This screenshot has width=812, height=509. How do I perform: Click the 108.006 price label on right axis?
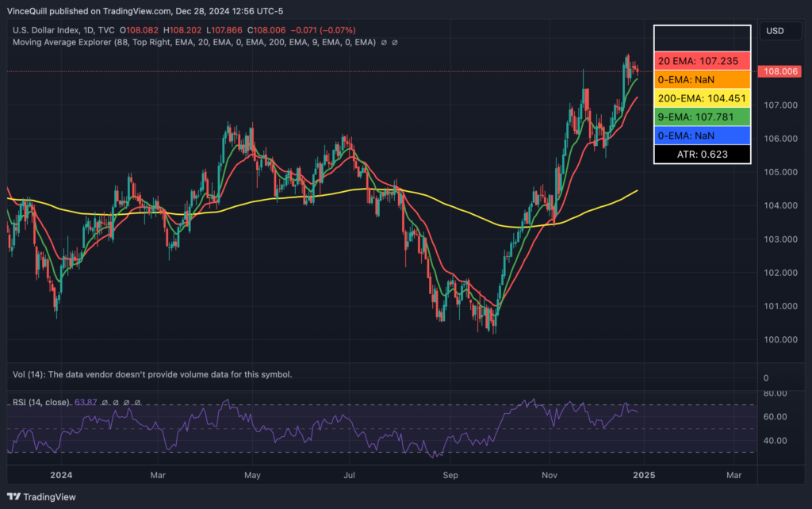click(779, 71)
